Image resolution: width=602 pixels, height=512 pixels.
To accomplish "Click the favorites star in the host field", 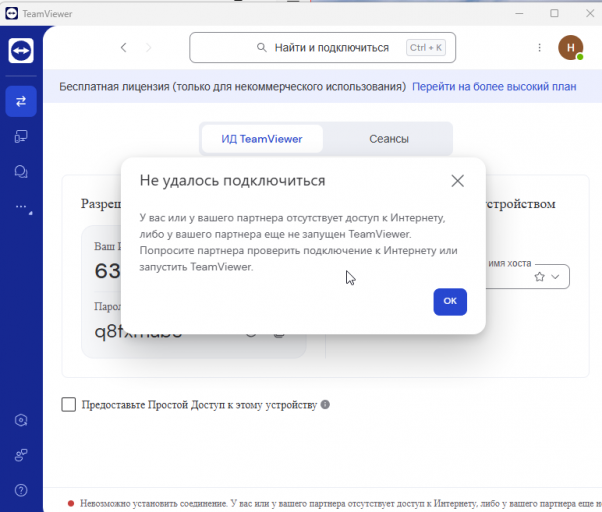I will coord(539,277).
